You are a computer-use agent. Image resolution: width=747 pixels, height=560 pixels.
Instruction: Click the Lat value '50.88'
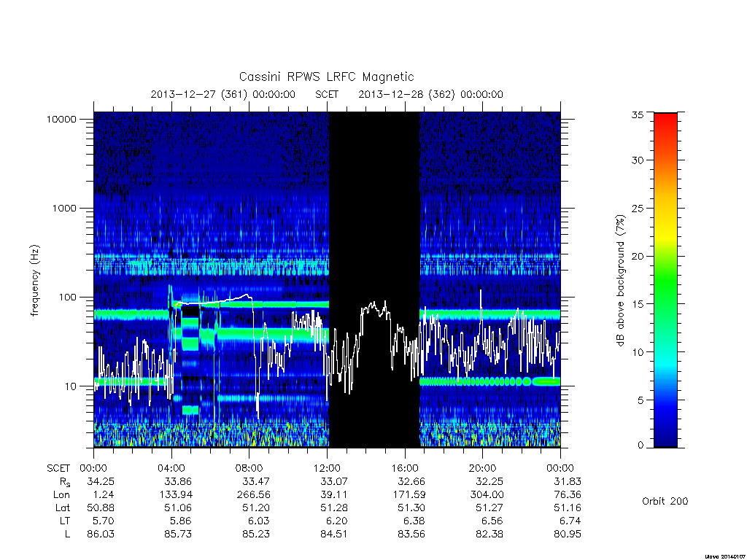click(x=101, y=508)
